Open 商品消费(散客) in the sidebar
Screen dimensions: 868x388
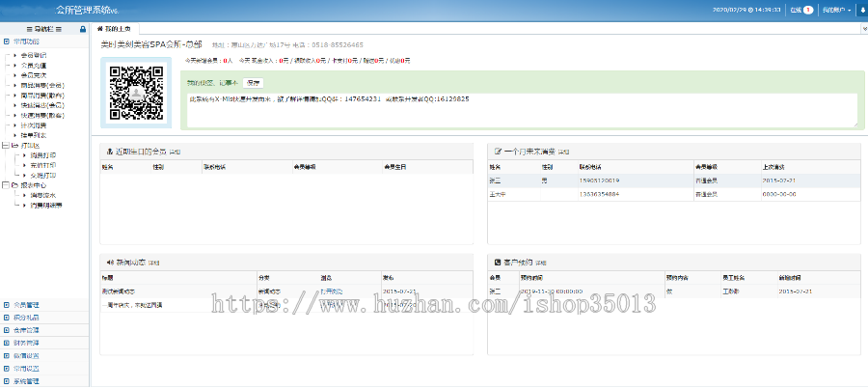[x=42, y=96]
